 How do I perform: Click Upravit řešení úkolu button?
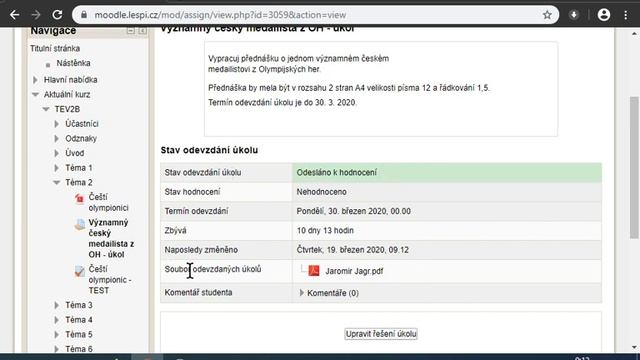(381, 334)
